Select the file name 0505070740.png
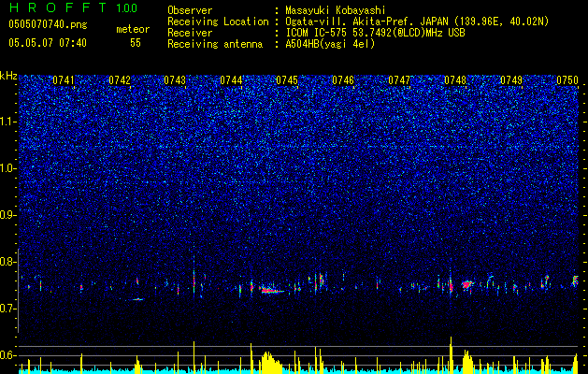 click(48, 24)
